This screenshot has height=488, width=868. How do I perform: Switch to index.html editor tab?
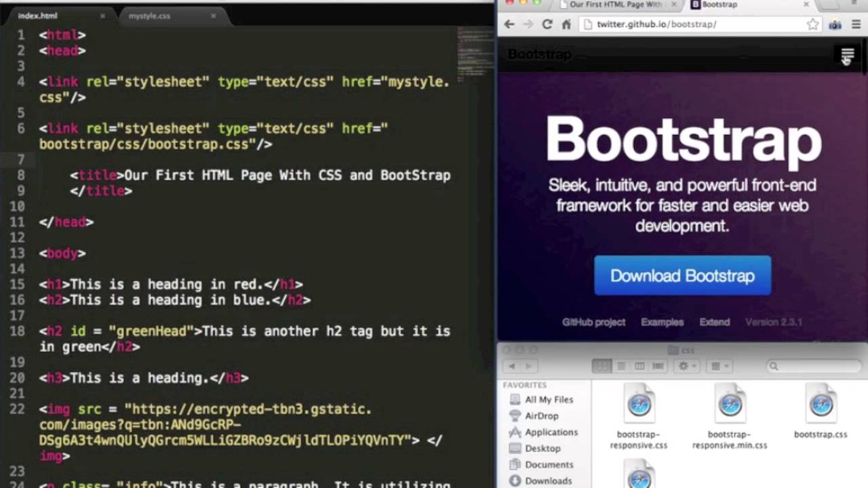tap(37, 16)
